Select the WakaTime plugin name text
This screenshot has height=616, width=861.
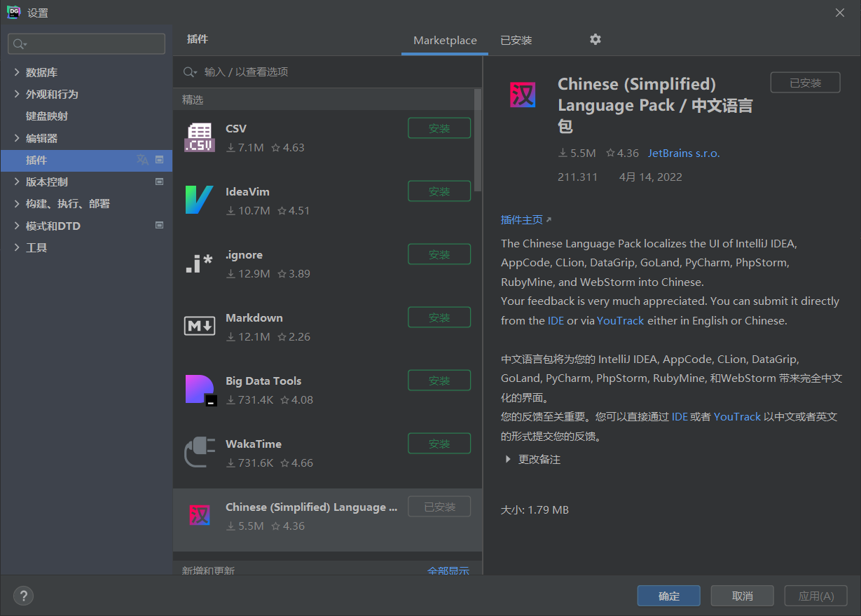[x=254, y=444]
